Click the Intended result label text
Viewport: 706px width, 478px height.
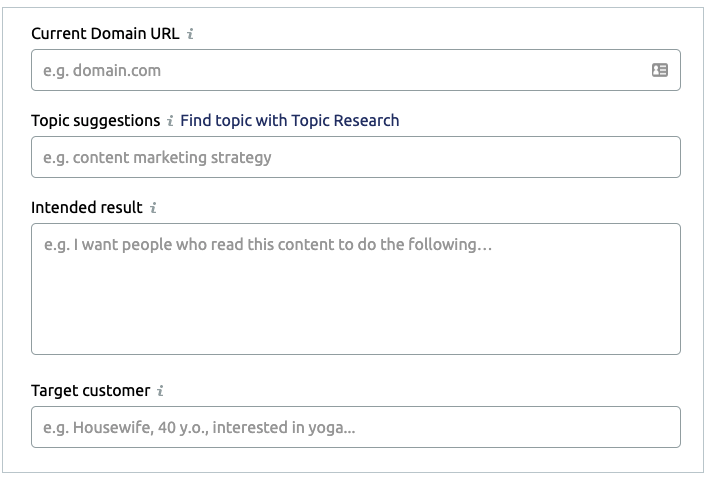(x=86, y=207)
